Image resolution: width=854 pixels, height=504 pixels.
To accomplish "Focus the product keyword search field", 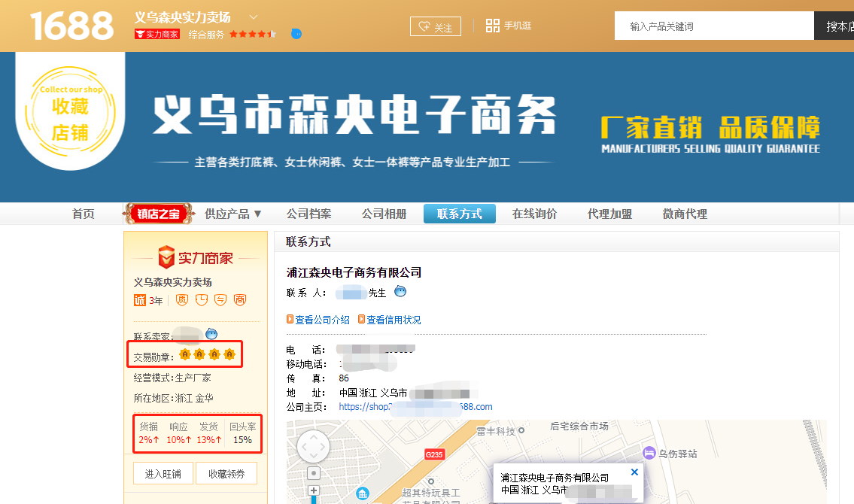I will point(714,26).
